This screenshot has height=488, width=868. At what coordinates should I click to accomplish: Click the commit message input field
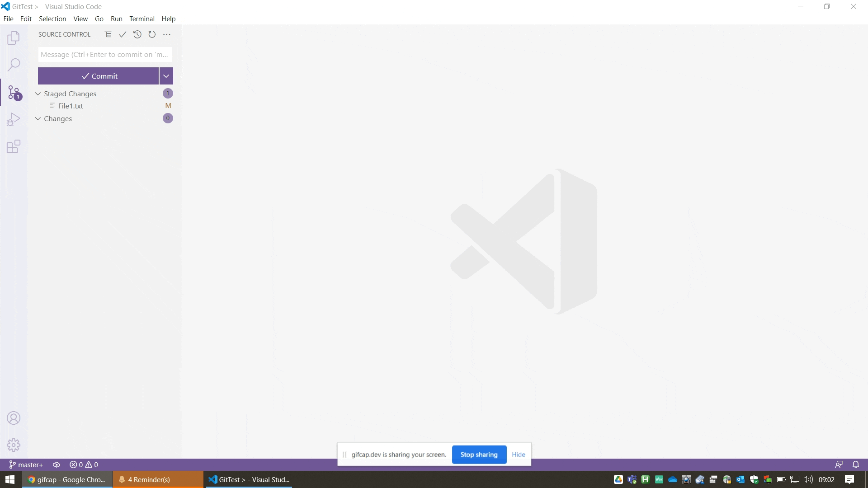(x=105, y=55)
